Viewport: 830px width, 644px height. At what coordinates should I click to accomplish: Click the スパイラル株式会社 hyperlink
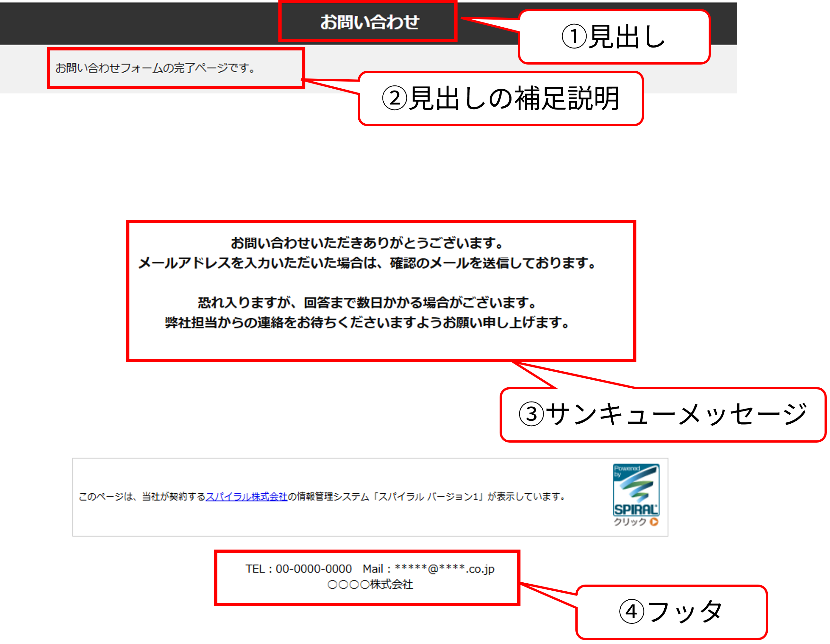(x=246, y=497)
